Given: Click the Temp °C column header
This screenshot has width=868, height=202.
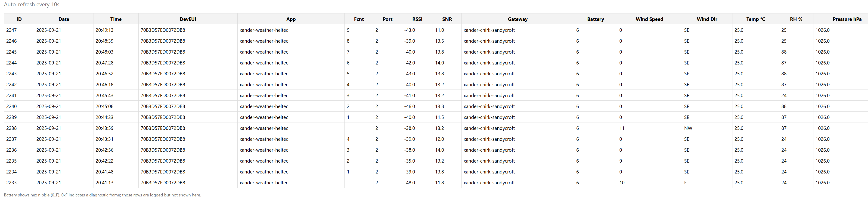Looking at the screenshot, I should pyautogui.click(x=756, y=19).
